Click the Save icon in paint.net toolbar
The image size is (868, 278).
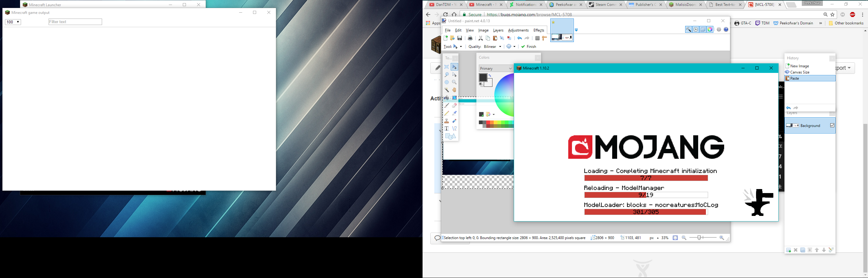pyautogui.click(x=460, y=38)
